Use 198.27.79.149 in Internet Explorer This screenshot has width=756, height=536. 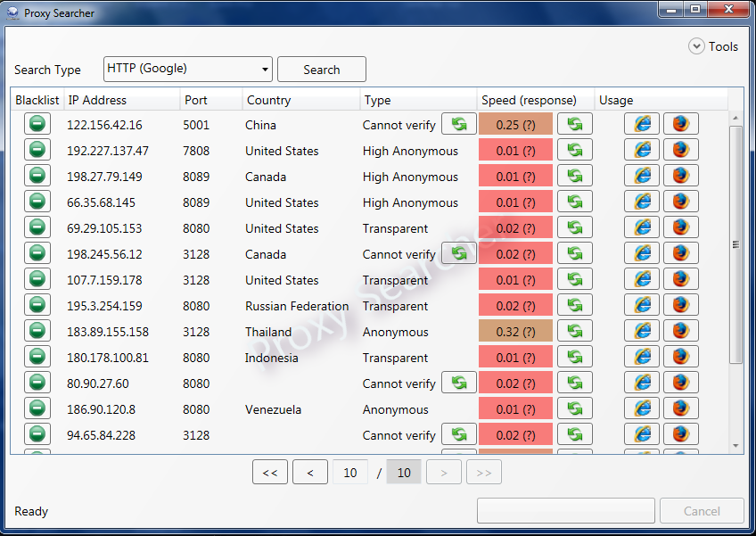click(642, 176)
